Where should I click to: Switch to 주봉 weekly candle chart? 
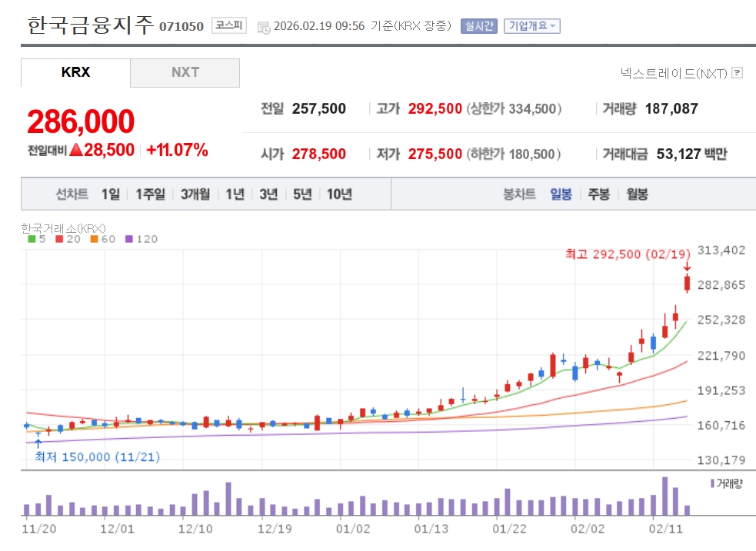tap(599, 194)
